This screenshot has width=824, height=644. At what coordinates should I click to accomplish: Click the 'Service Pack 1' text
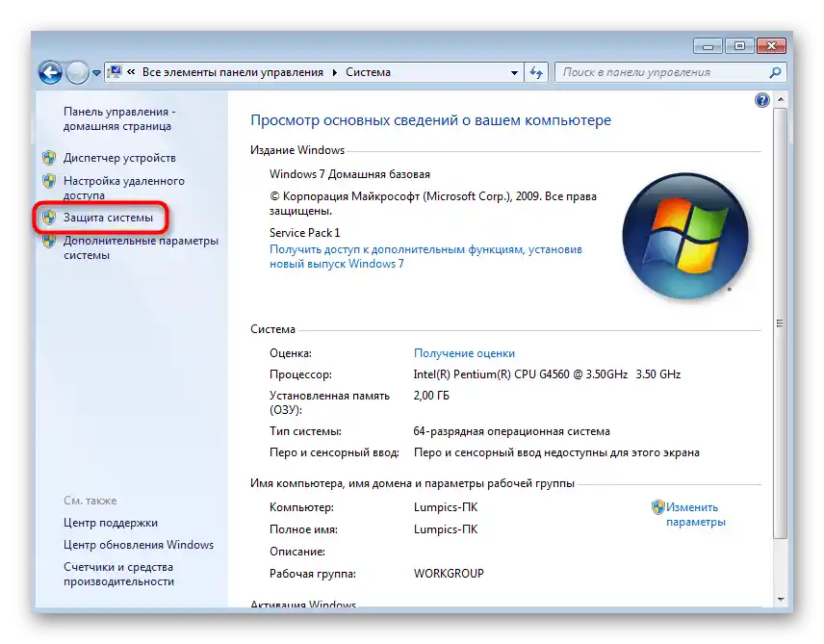pyautogui.click(x=305, y=233)
